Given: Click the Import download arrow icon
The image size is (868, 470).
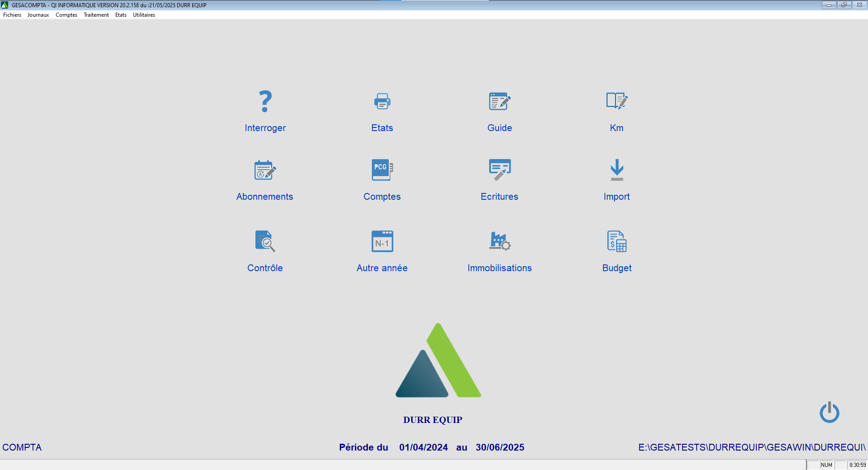Looking at the screenshot, I should pos(617,170).
